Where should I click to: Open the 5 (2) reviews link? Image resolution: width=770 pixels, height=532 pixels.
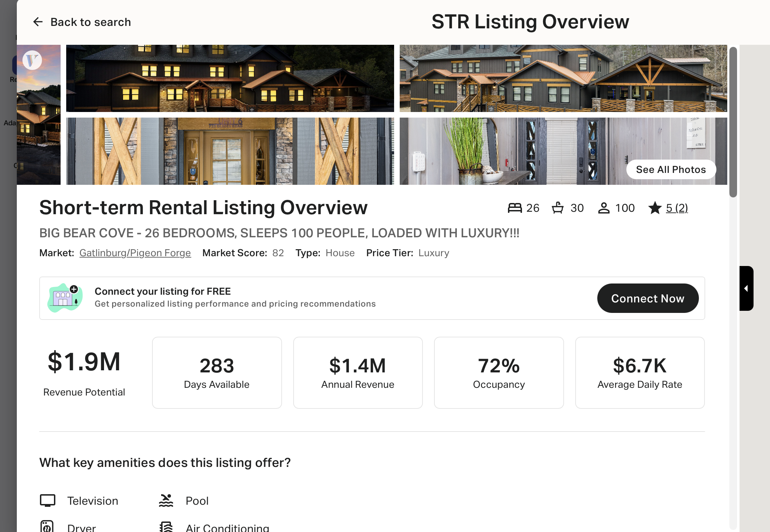click(677, 208)
